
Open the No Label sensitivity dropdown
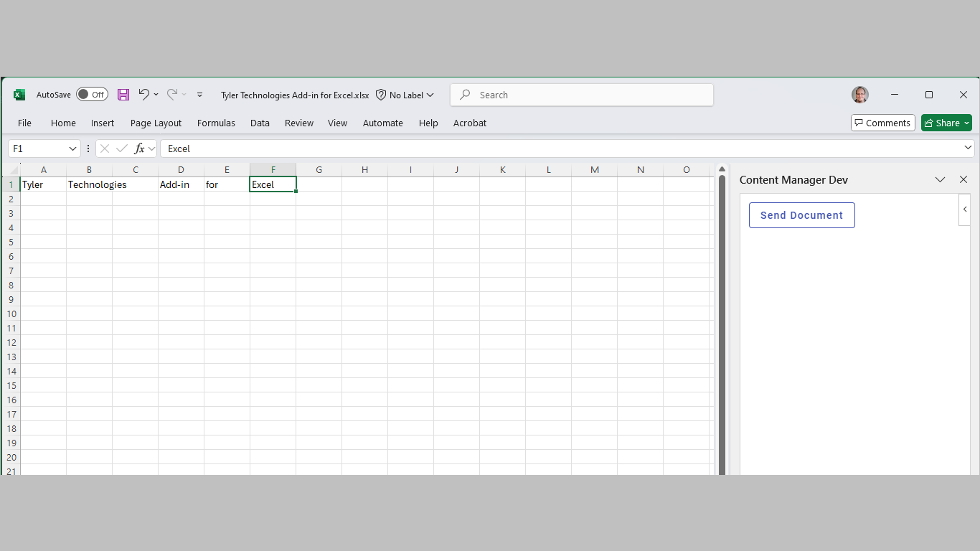click(x=405, y=95)
